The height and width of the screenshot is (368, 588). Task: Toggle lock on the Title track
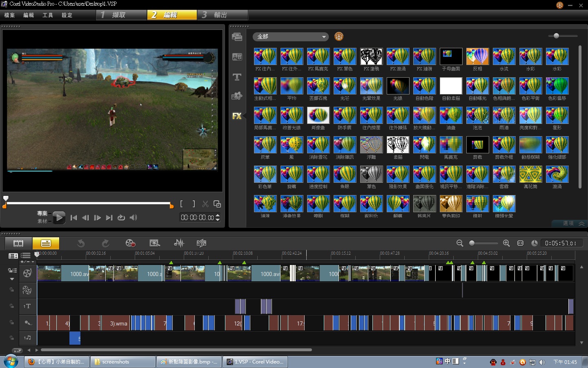[x=12, y=306]
